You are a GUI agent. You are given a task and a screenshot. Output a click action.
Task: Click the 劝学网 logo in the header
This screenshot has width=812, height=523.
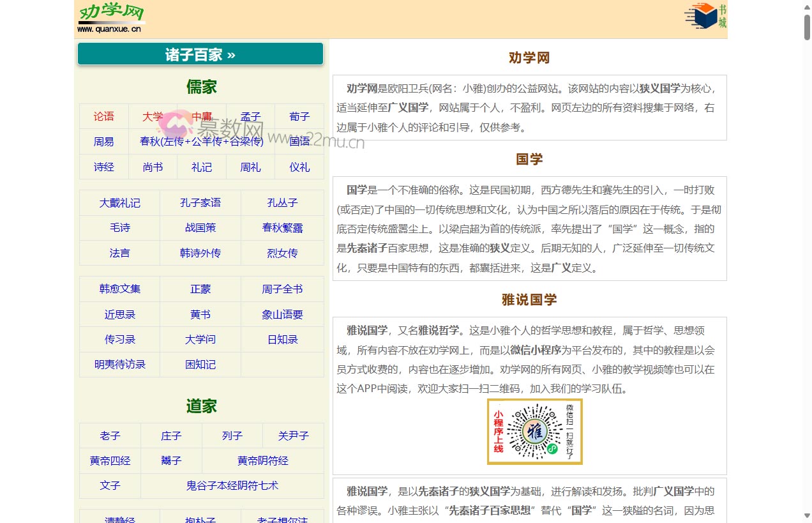pyautogui.click(x=110, y=17)
